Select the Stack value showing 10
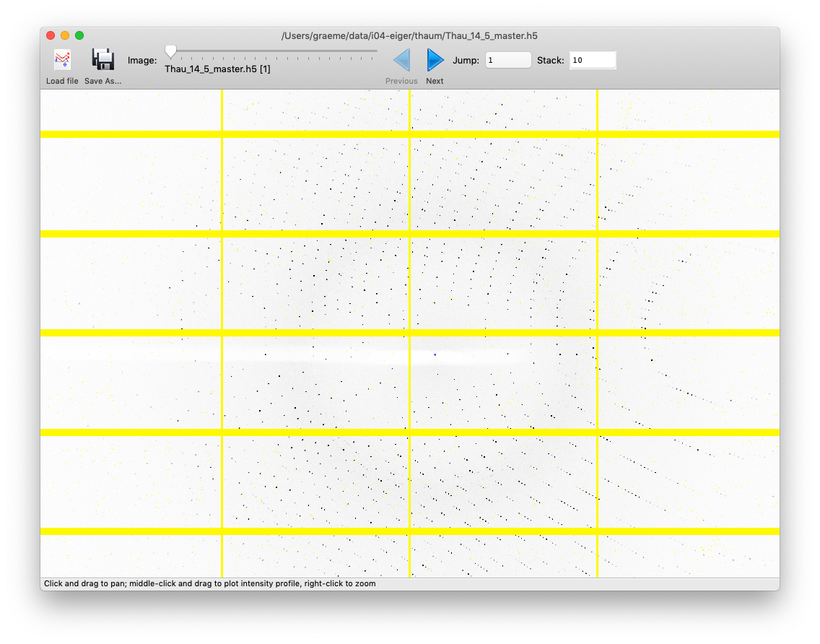This screenshot has height=644, width=820. click(593, 60)
